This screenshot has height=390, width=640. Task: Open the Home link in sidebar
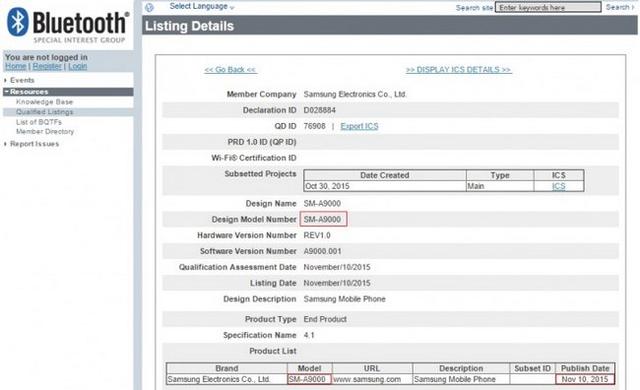click(x=16, y=66)
